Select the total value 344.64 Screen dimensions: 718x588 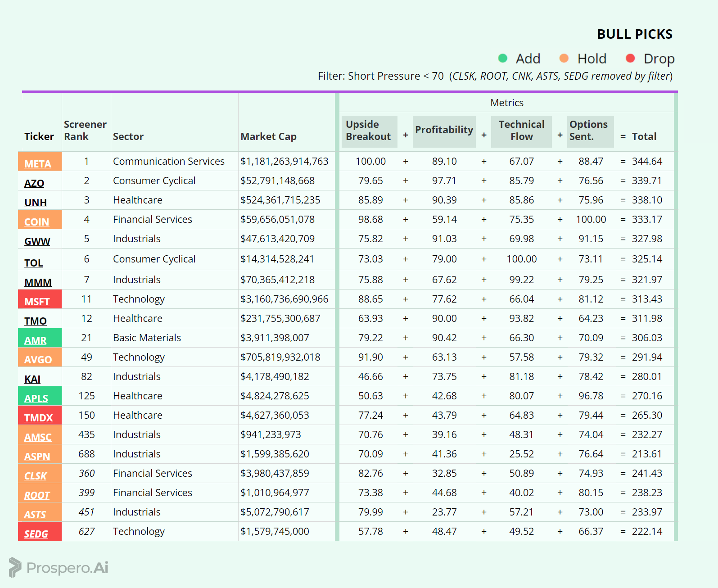647,161
